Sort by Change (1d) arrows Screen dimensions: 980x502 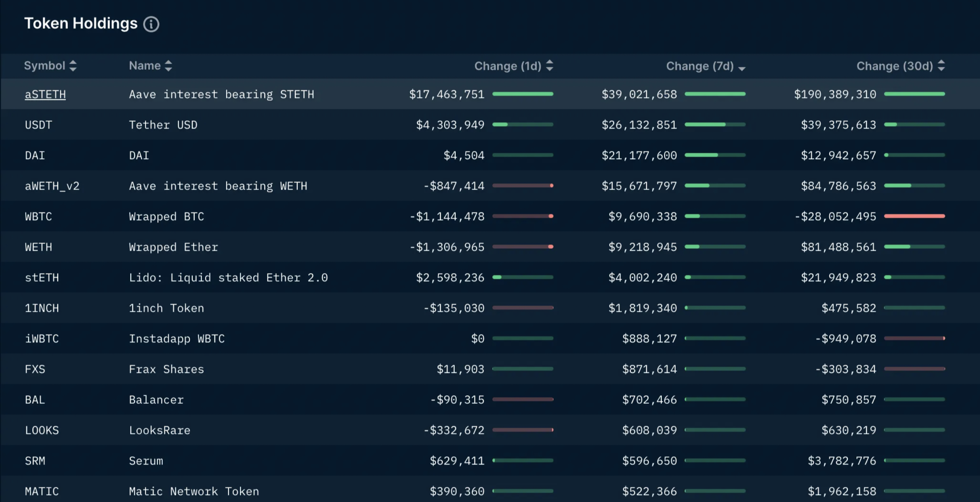click(x=549, y=66)
